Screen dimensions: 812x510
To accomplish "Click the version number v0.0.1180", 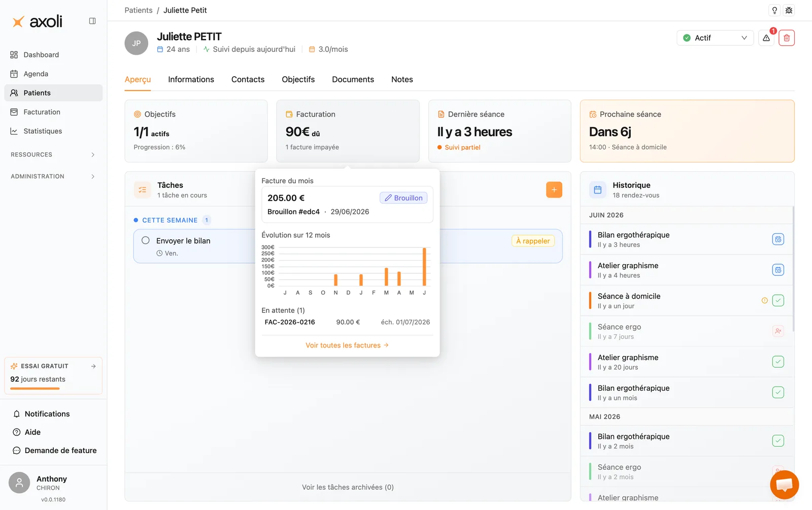I will point(53,500).
